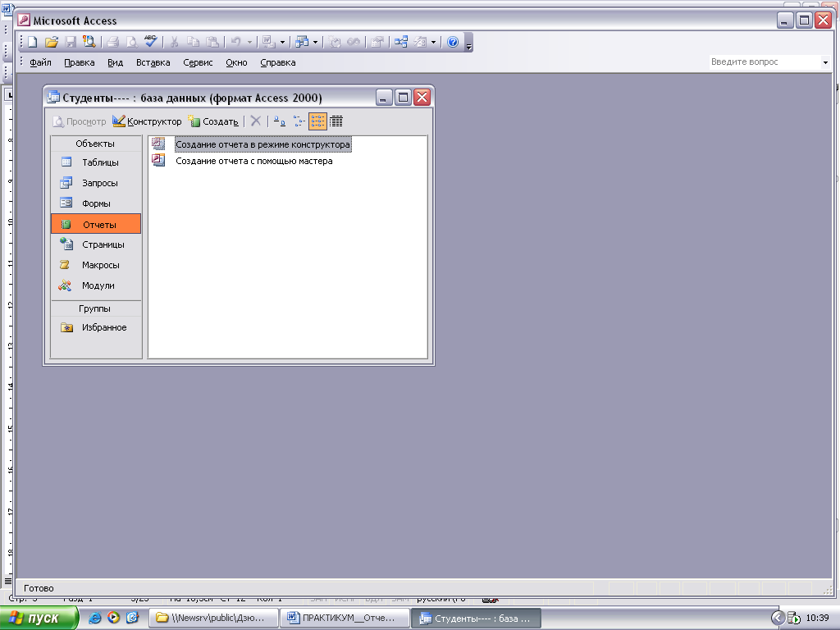This screenshot has width=840, height=630.
Task: Click the Save diskette icon
Action: click(x=71, y=42)
